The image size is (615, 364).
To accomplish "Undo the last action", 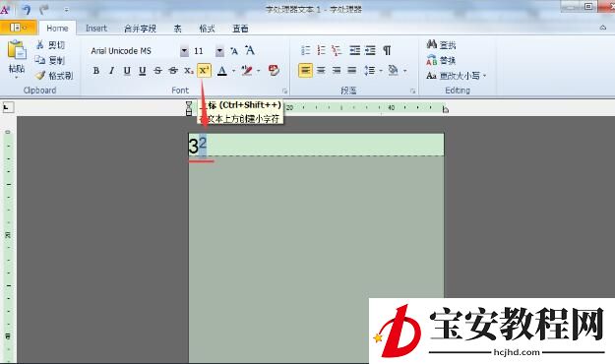I will (x=27, y=9).
